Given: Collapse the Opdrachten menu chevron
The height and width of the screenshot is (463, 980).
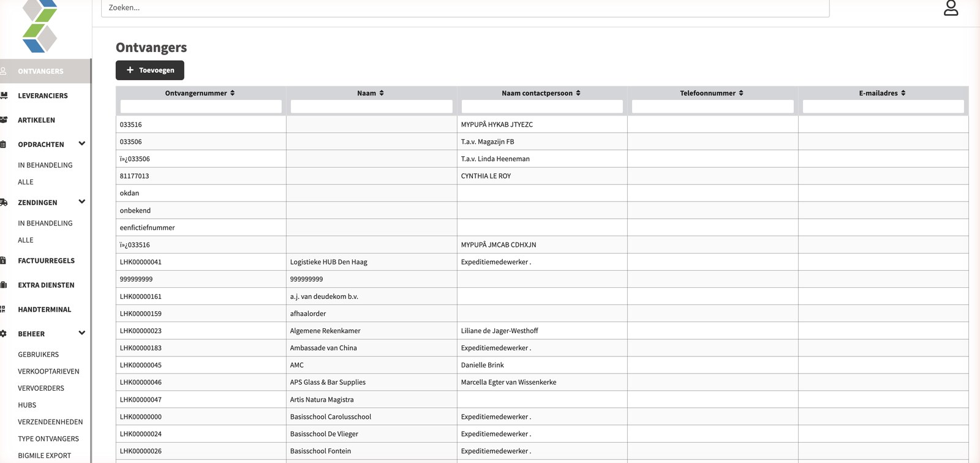Looking at the screenshot, I should [x=82, y=144].
